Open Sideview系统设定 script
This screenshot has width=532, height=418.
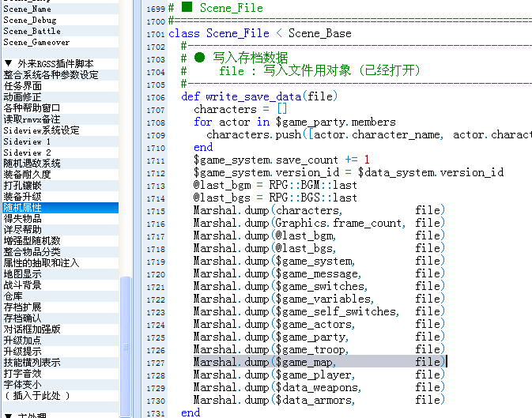coord(60,130)
